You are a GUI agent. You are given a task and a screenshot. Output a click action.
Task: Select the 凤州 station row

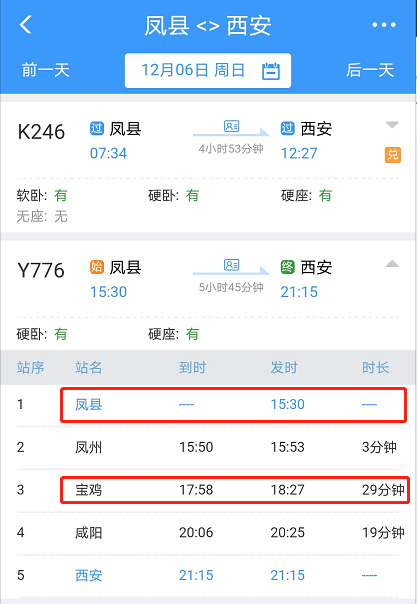208,447
